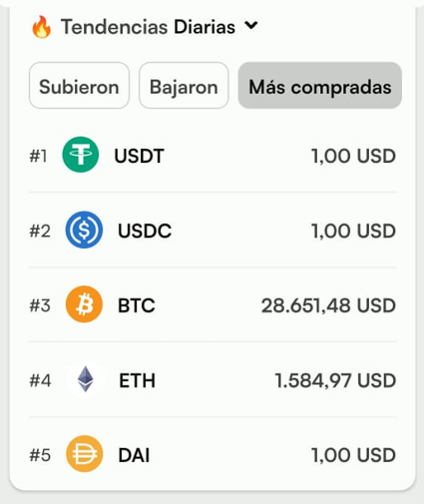Click the BTC price 28.651,48 USD
424x504 pixels.
pyautogui.click(x=328, y=305)
